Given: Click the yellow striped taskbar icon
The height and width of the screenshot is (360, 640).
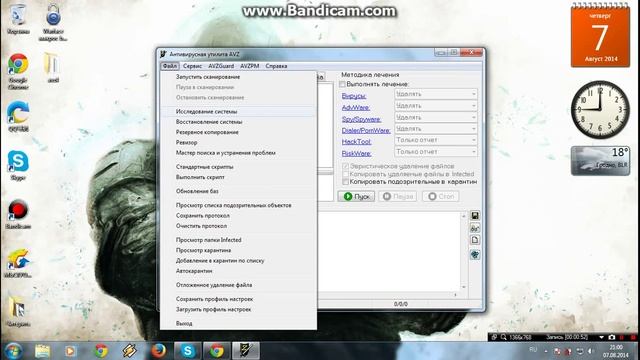Looking at the screenshot, I should (x=129, y=351).
